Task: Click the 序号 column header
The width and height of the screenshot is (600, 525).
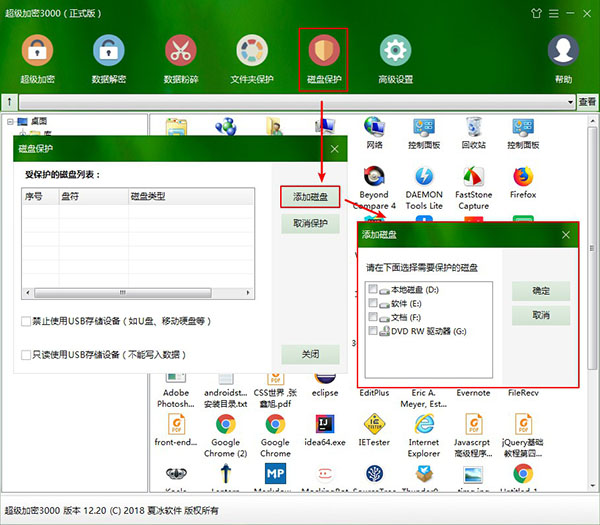Action: (x=41, y=197)
